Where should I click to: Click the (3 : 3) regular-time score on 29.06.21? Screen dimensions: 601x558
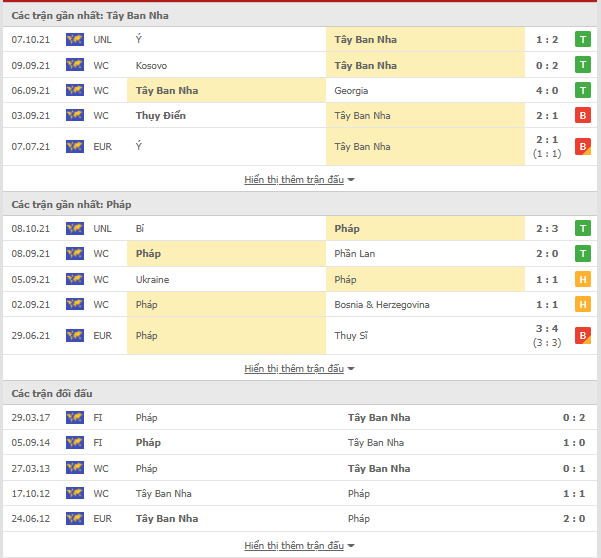[547, 343]
